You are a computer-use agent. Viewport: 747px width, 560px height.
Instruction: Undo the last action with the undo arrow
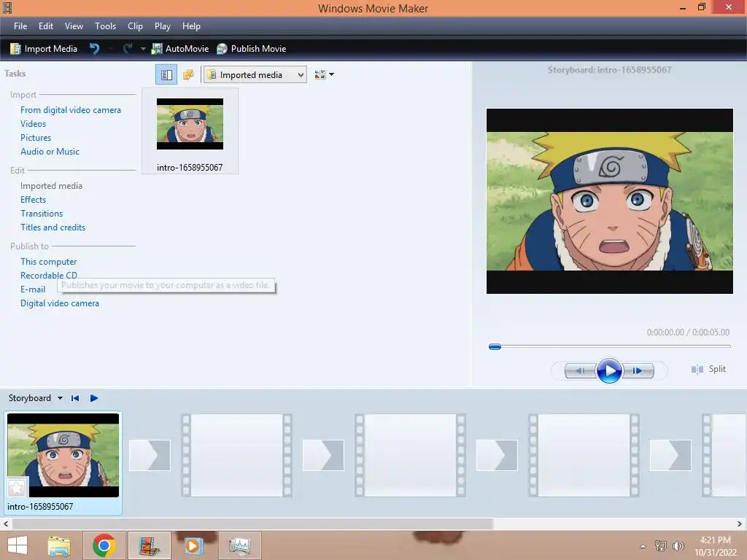tap(94, 49)
